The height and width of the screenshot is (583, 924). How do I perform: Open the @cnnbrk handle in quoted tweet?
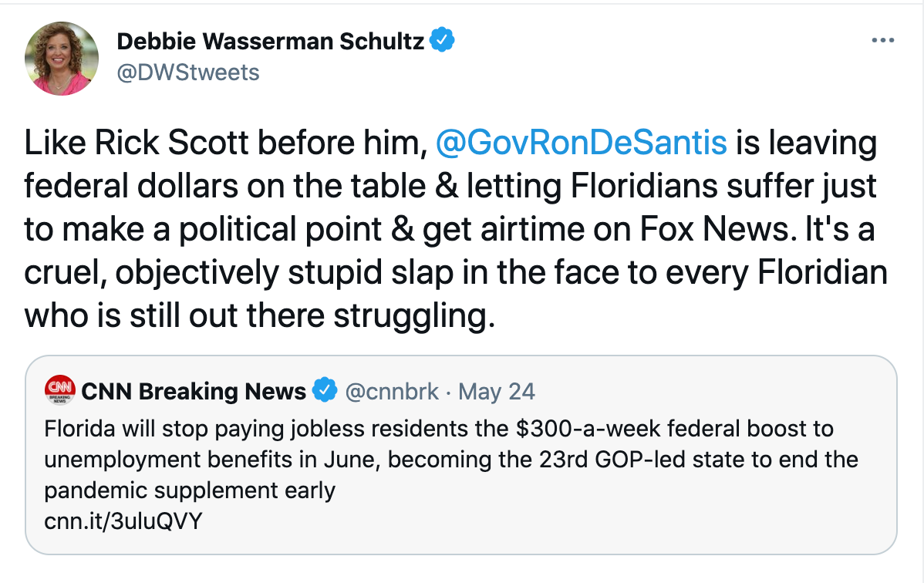click(x=391, y=392)
